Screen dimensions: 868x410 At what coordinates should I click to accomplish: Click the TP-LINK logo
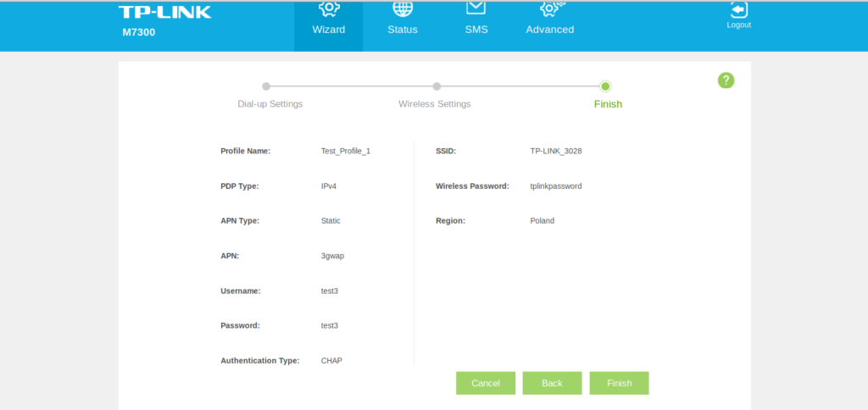point(164,12)
